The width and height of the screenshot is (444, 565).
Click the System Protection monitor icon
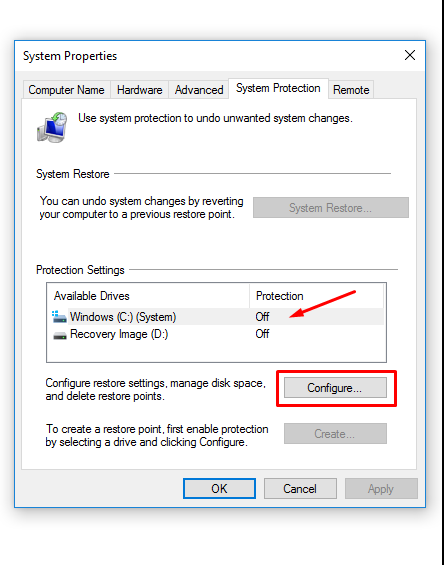52,127
